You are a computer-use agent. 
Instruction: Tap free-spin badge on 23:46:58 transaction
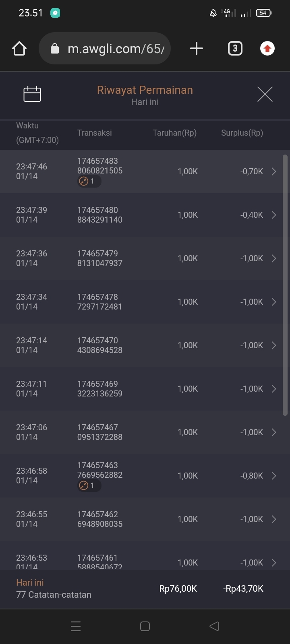coord(89,485)
